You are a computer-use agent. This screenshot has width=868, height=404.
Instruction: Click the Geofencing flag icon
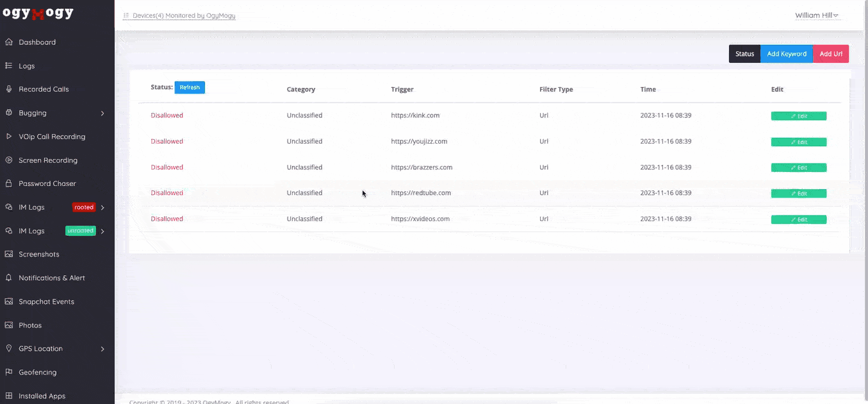9,372
